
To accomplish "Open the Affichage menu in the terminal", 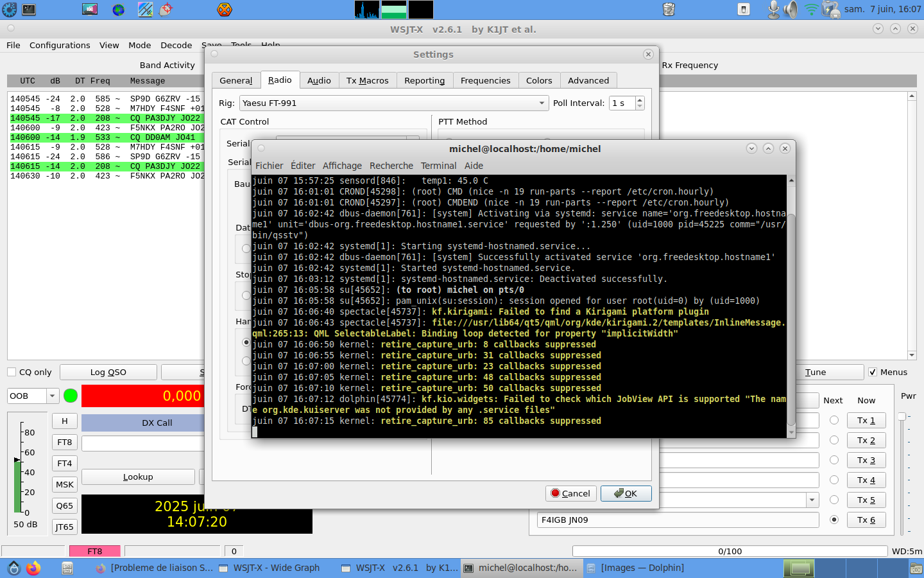I will (342, 166).
